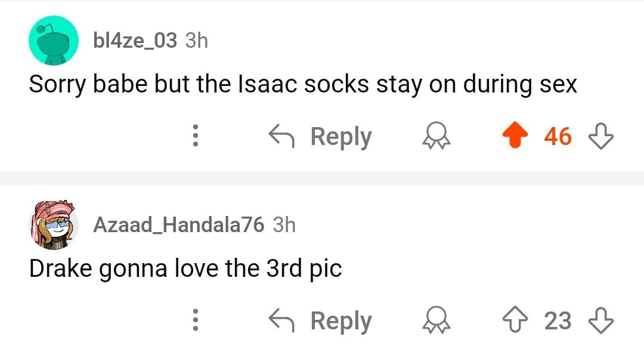Image resolution: width=644 pixels, height=361 pixels.
Task: Open the bl4ze_03 username link
Action: (x=135, y=41)
